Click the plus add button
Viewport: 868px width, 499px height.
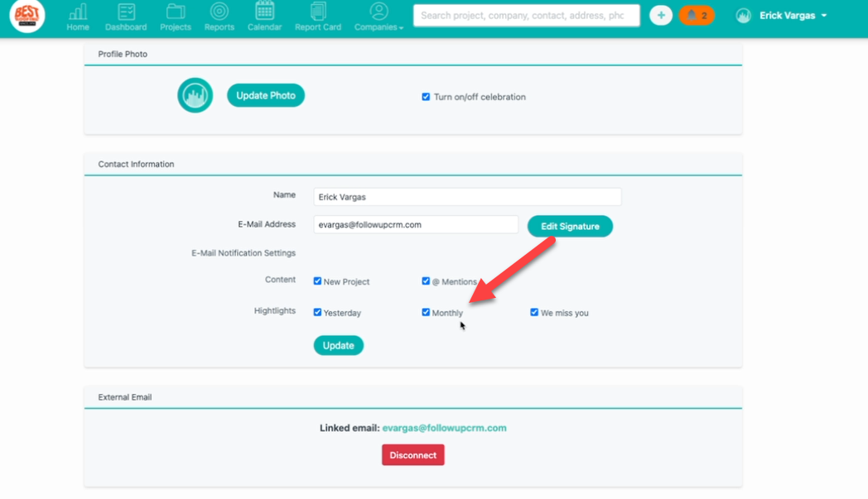[x=661, y=16]
